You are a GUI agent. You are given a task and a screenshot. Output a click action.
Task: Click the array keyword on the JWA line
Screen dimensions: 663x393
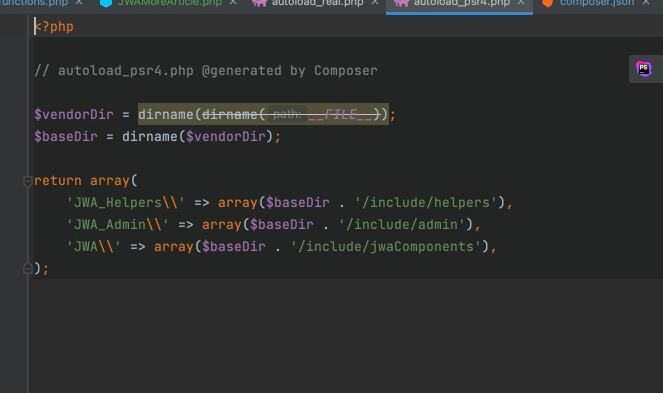tap(173, 247)
